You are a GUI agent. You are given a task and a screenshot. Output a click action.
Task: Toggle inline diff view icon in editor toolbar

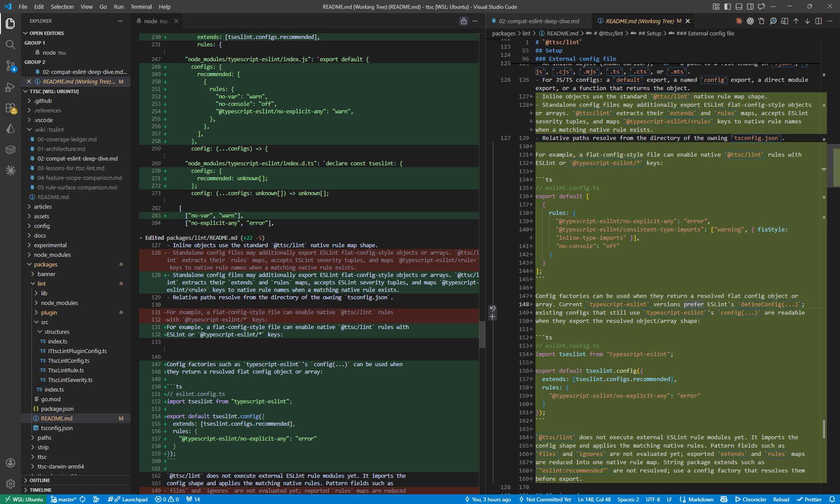pyautogui.click(x=784, y=21)
